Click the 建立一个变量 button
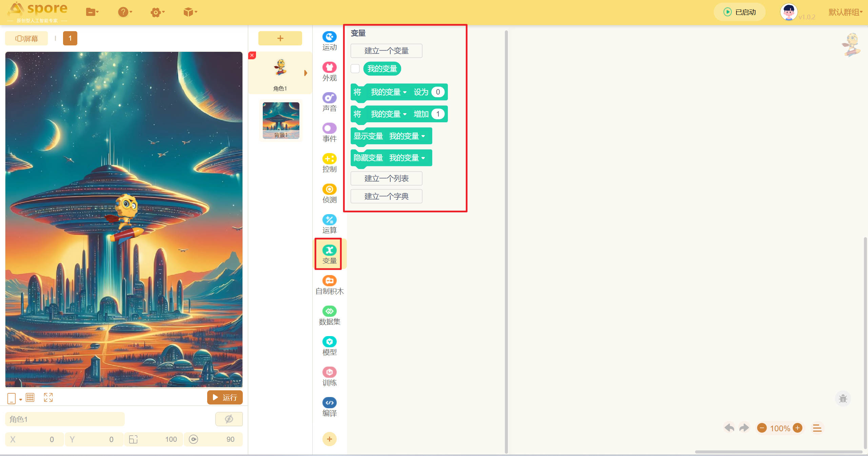The width and height of the screenshot is (868, 456). tap(386, 51)
